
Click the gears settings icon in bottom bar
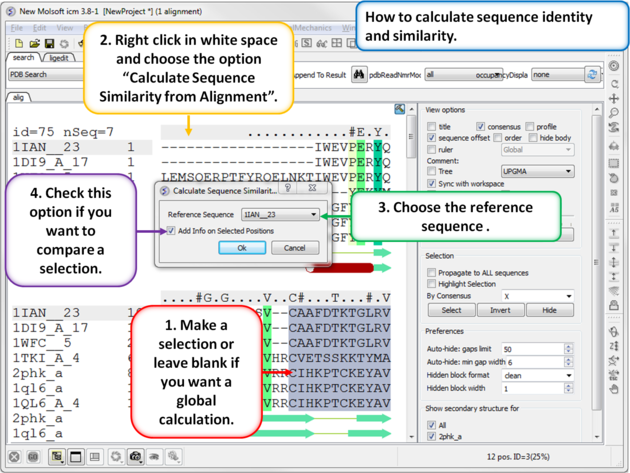[174, 457]
